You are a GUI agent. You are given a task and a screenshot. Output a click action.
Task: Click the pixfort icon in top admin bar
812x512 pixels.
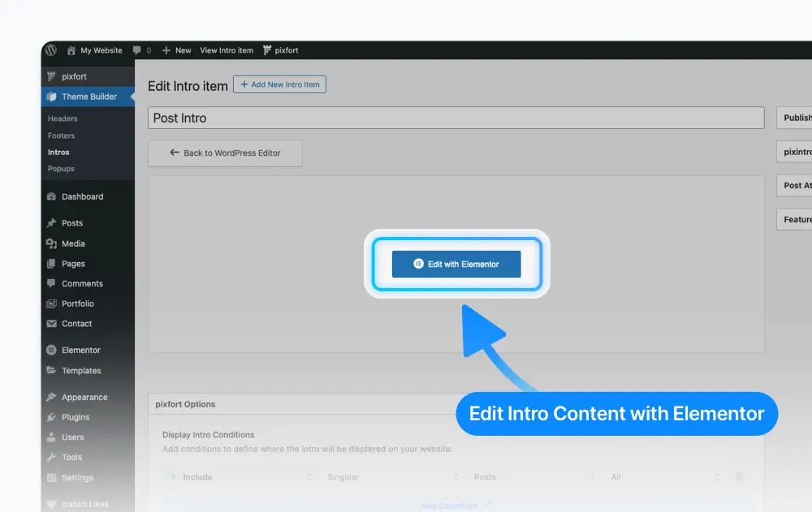point(266,50)
